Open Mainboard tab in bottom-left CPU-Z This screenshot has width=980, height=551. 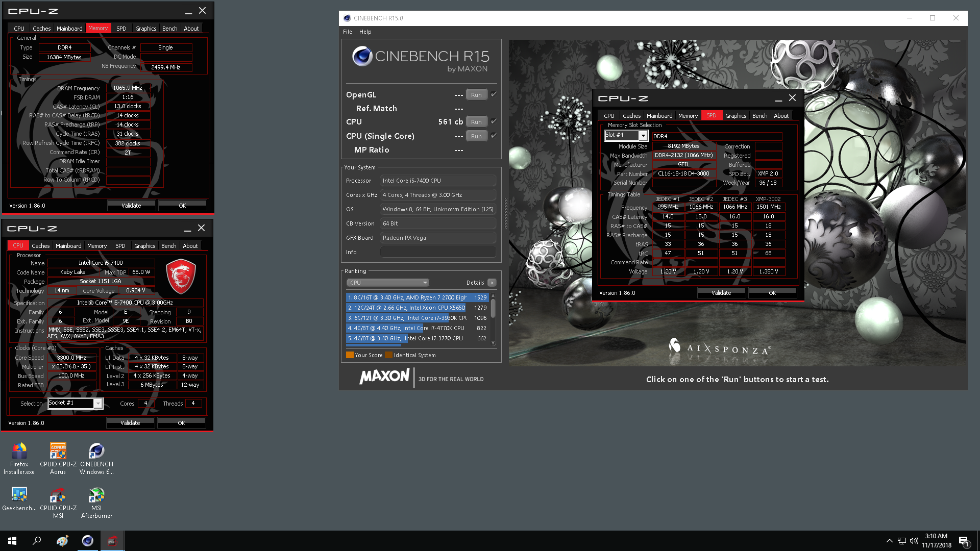click(68, 246)
